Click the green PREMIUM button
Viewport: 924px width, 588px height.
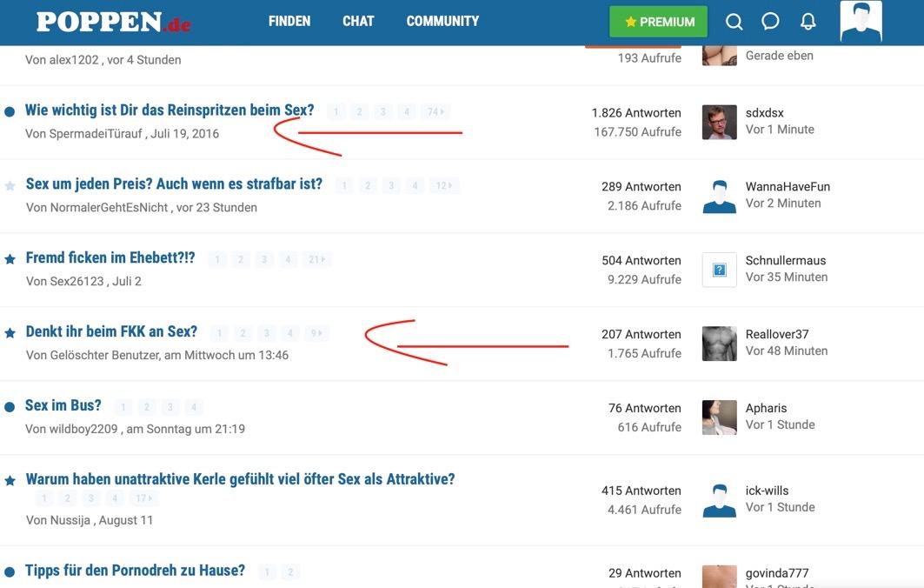point(658,22)
